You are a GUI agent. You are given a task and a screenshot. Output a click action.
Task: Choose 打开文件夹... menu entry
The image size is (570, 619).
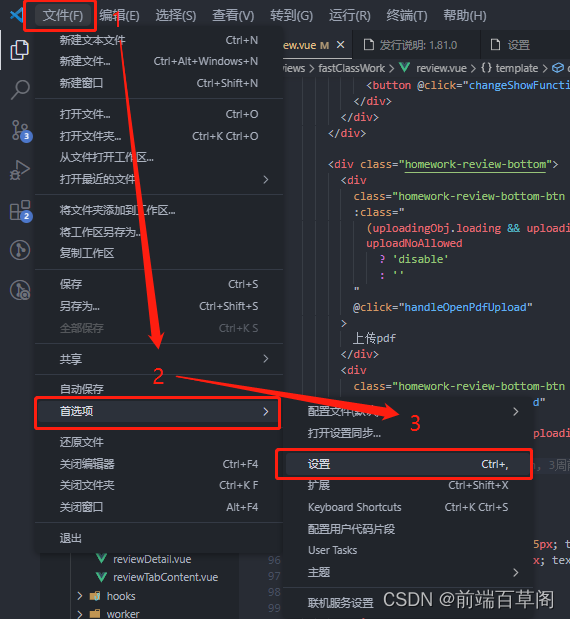click(x=159, y=136)
